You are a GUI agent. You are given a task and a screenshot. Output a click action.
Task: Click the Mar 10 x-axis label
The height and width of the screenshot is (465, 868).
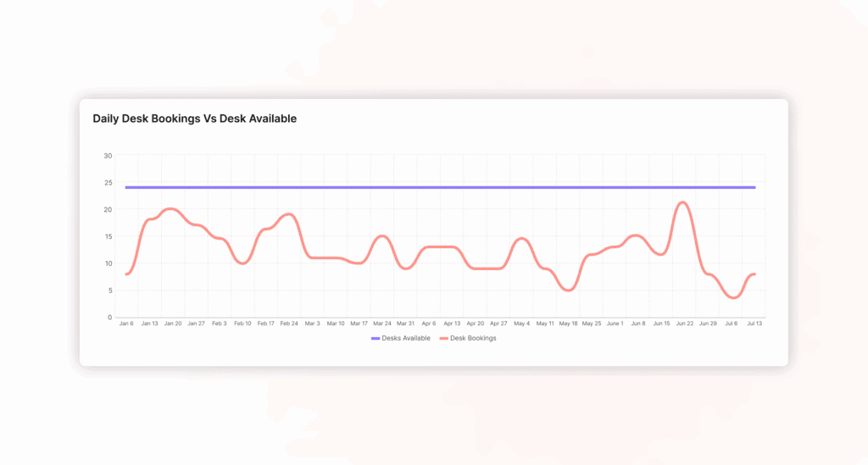click(336, 324)
